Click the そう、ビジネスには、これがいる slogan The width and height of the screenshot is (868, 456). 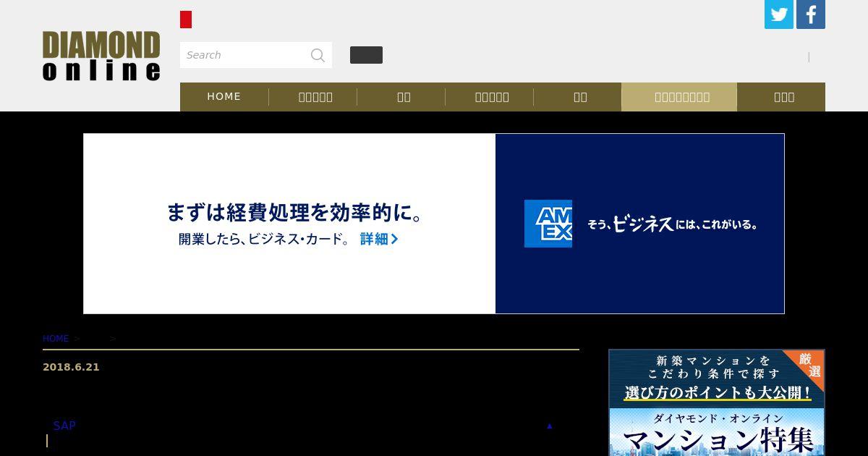(x=672, y=224)
